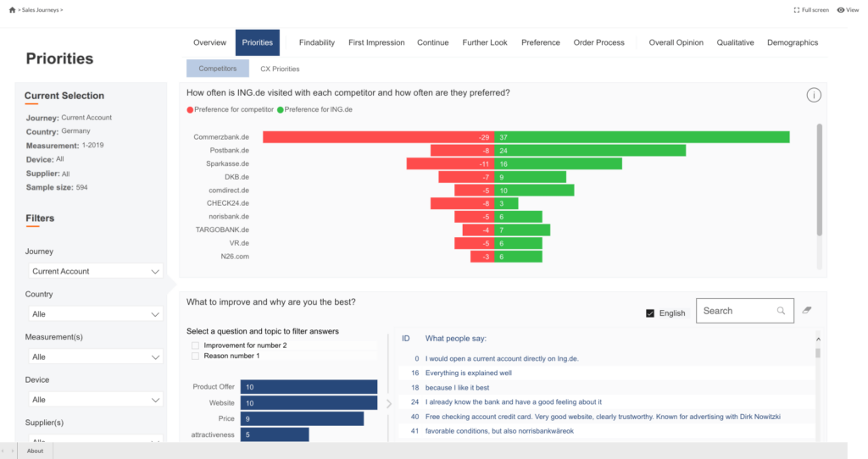Open the About sheet tab
Screen dimensions: 868x459
pos(36,451)
